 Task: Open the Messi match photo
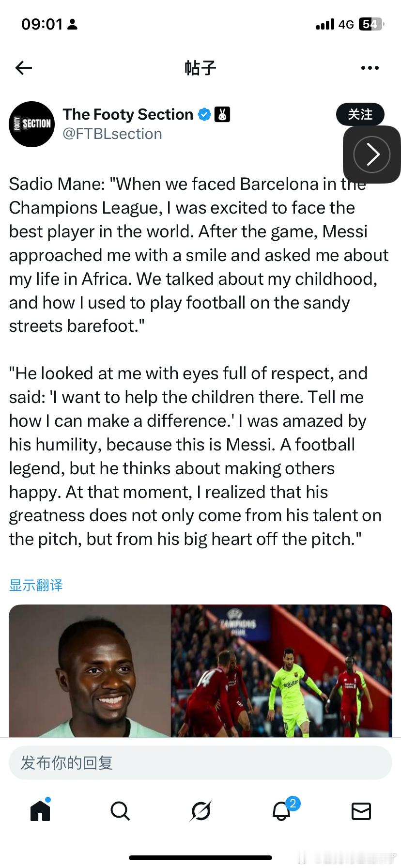281,671
